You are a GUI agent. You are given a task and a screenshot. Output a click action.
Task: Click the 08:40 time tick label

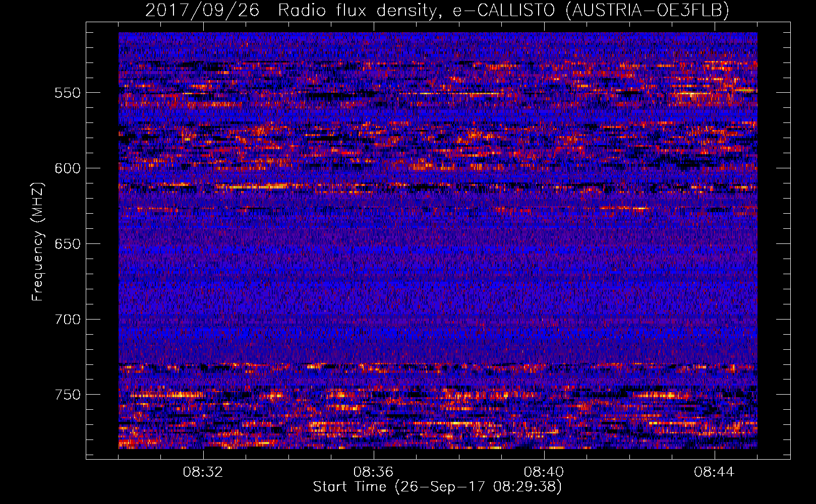pos(544,472)
